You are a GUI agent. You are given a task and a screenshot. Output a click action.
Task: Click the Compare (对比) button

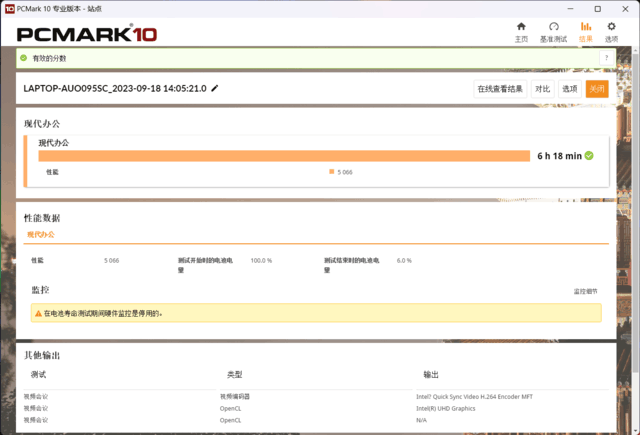point(542,89)
